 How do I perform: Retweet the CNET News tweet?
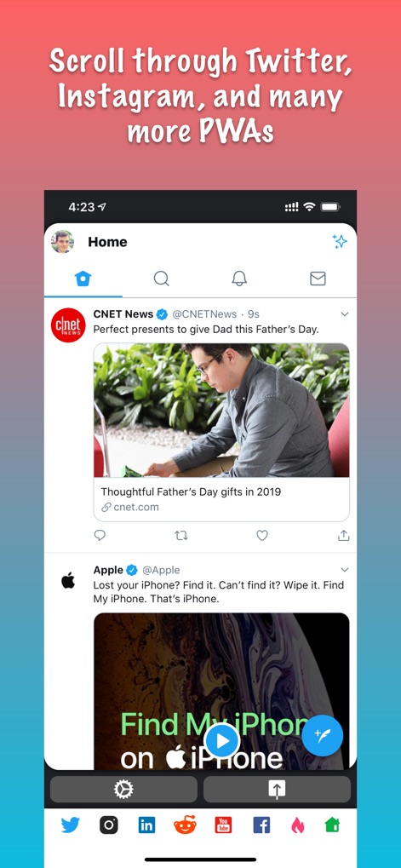(x=180, y=535)
